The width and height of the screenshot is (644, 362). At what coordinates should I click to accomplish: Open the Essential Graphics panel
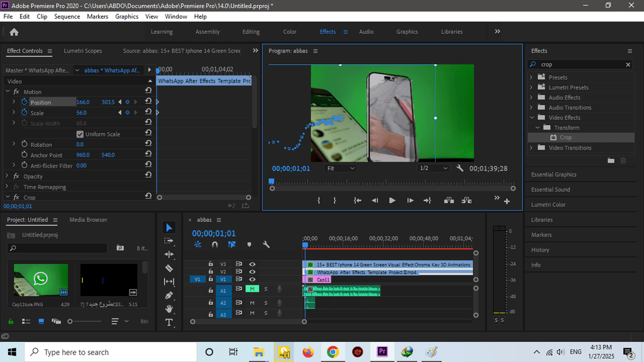[553, 175]
